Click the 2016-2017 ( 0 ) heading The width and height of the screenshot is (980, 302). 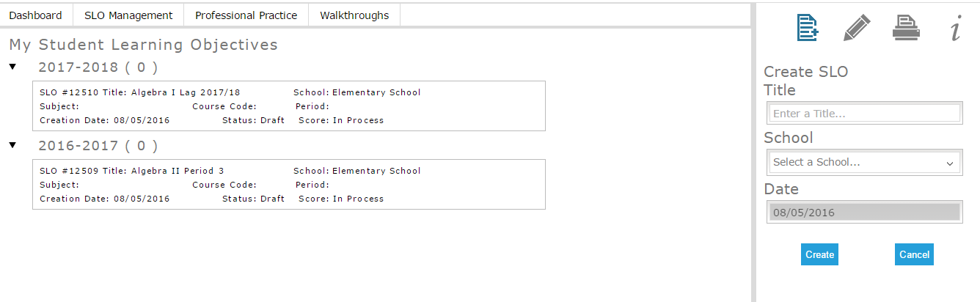[98, 146]
